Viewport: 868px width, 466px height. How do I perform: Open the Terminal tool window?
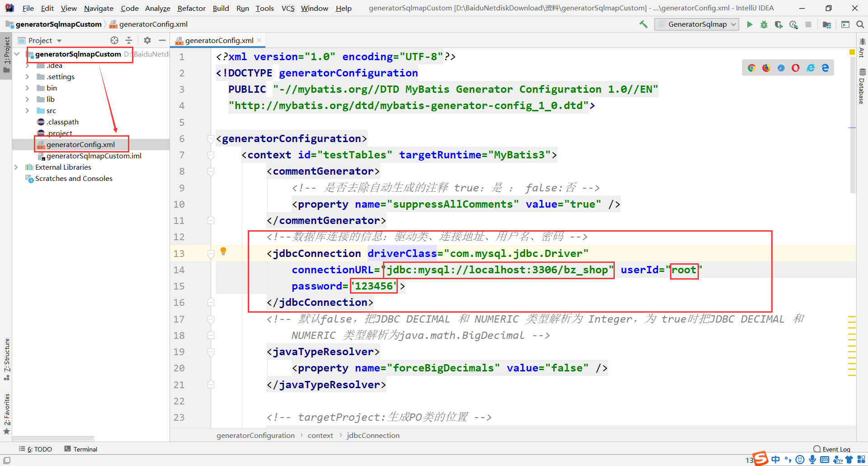coord(81,449)
